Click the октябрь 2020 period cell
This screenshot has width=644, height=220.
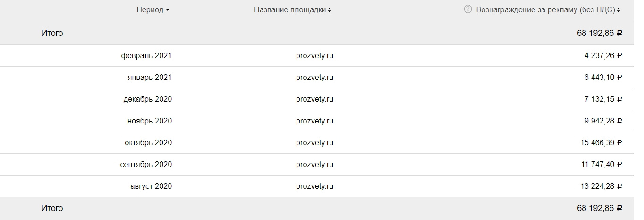148,142
